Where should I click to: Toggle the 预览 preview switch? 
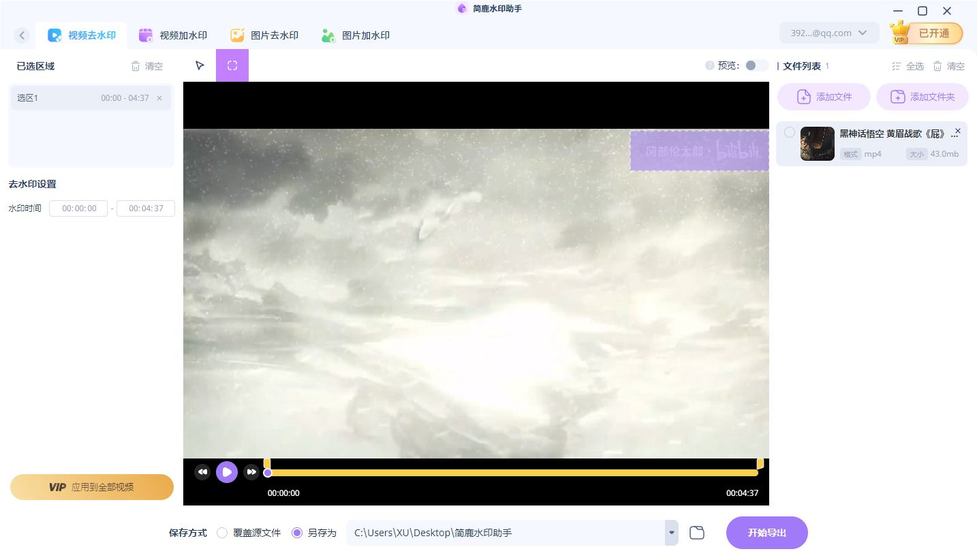(x=757, y=65)
